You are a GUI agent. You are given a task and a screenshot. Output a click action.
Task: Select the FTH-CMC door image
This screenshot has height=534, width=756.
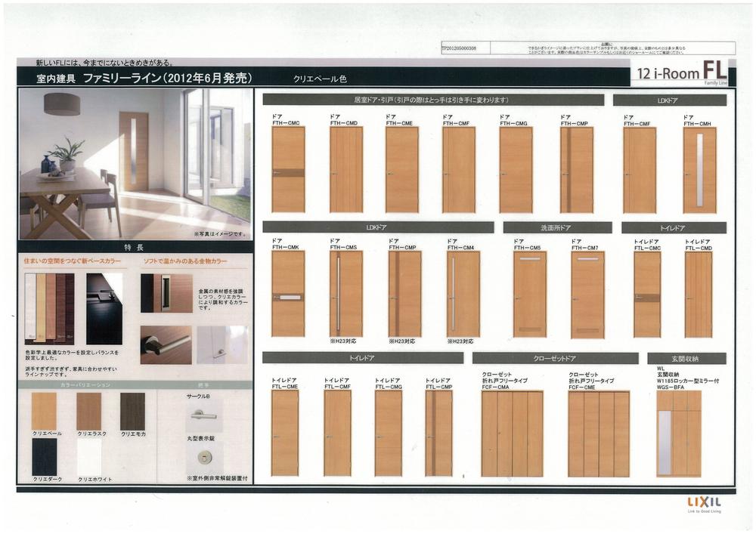click(x=288, y=169)
